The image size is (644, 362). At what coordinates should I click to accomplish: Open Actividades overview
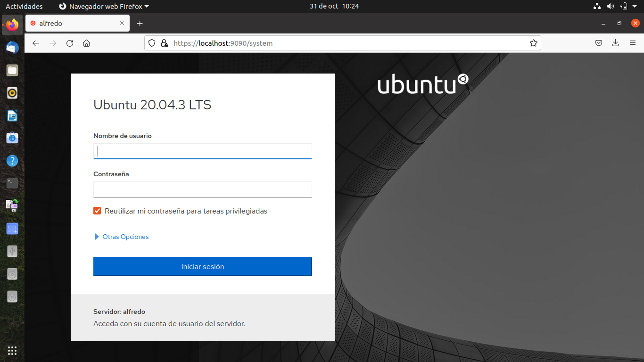pos(24,6)
